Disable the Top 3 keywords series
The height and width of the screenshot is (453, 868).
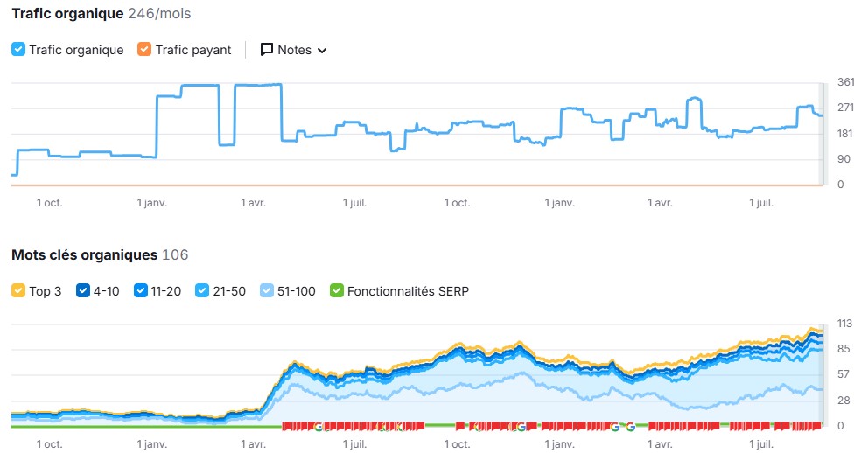(x=18, y=291)
